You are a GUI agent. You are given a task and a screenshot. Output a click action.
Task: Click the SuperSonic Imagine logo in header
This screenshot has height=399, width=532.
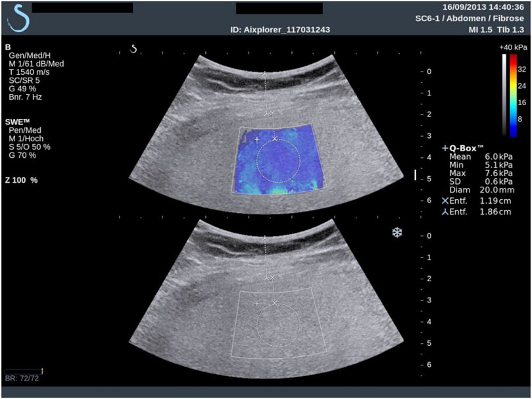[x=18, y=18]
